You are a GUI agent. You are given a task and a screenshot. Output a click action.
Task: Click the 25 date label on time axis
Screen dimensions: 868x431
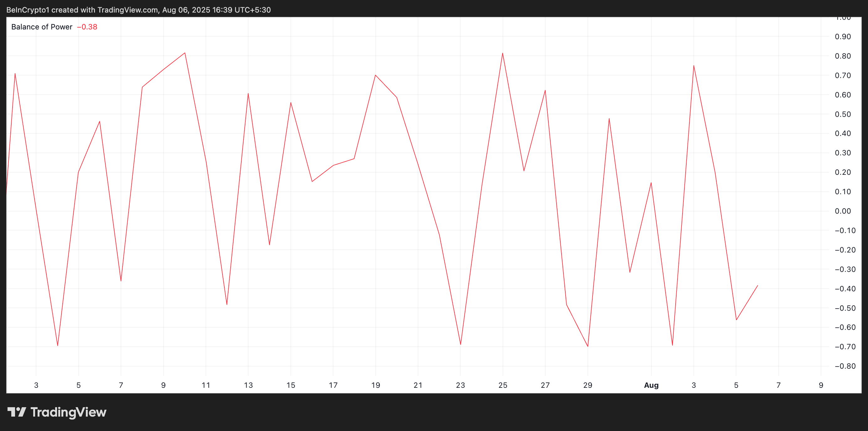tap(503, 385)
